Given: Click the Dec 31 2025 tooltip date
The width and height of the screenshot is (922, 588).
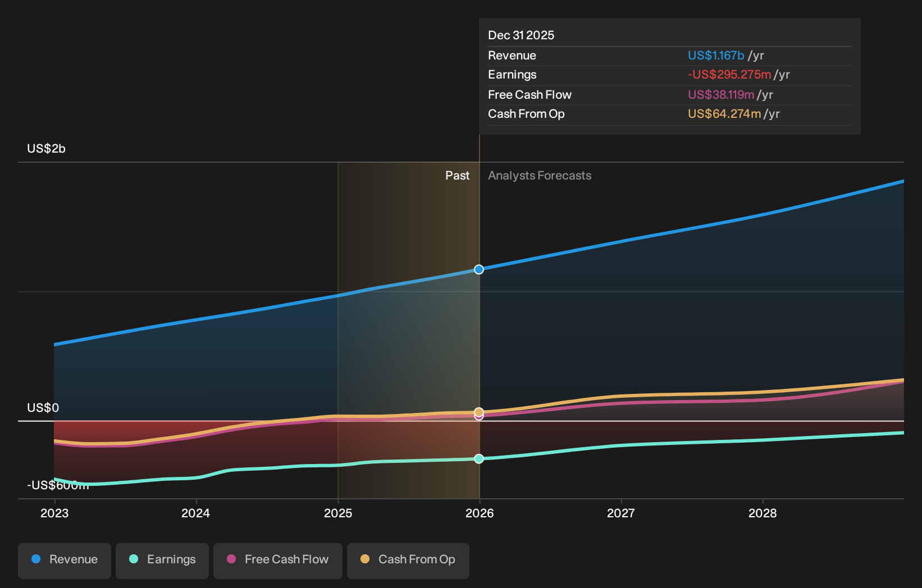Looking at the screenshot, I should pyautogui.click(x=521, y=35).
